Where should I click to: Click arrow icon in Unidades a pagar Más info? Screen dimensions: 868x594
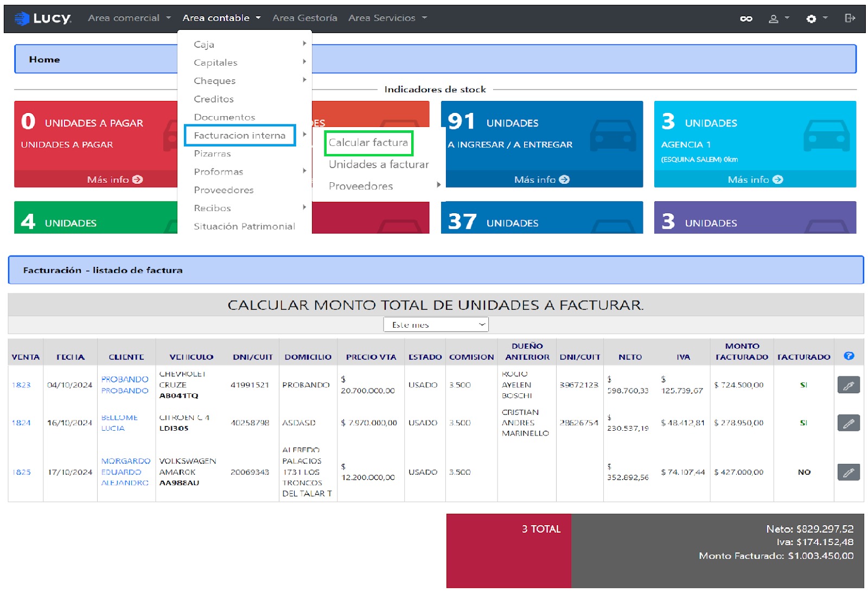137,180
